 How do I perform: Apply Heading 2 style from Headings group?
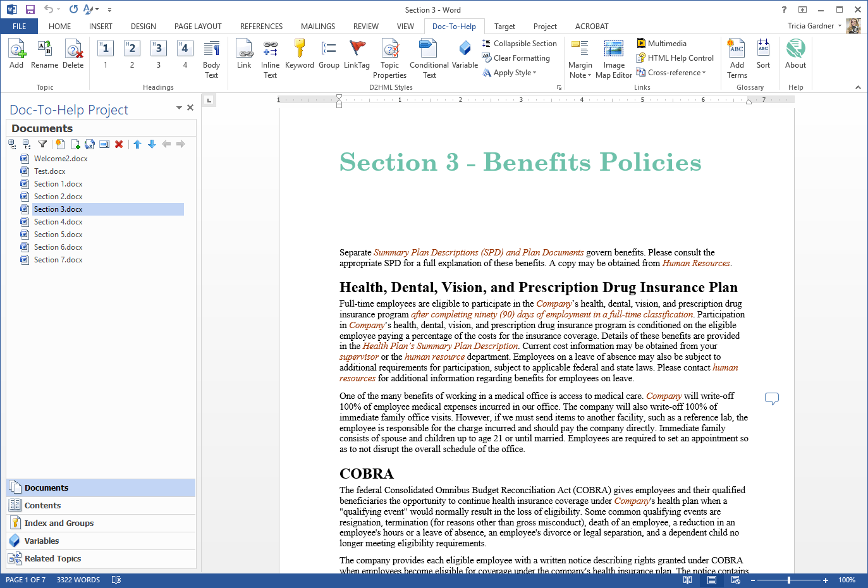tap(131, 54)
